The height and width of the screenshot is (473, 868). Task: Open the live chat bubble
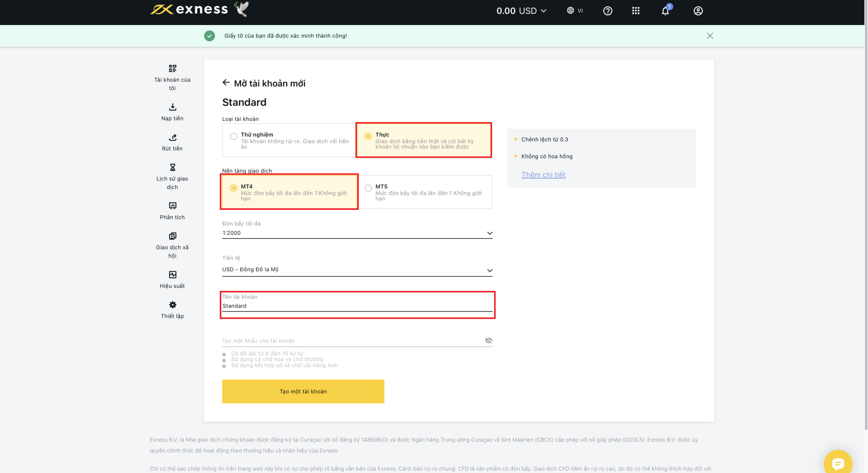[x=838, y=463]
